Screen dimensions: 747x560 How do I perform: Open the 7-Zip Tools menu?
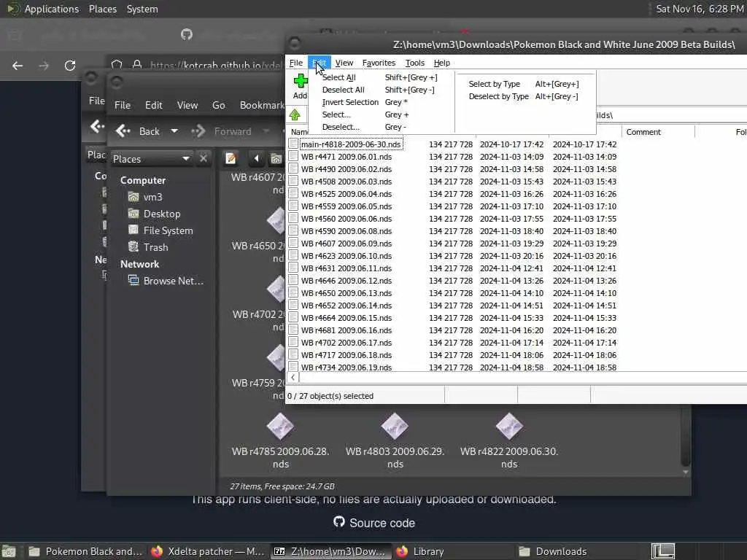click(x=414, y=63)
